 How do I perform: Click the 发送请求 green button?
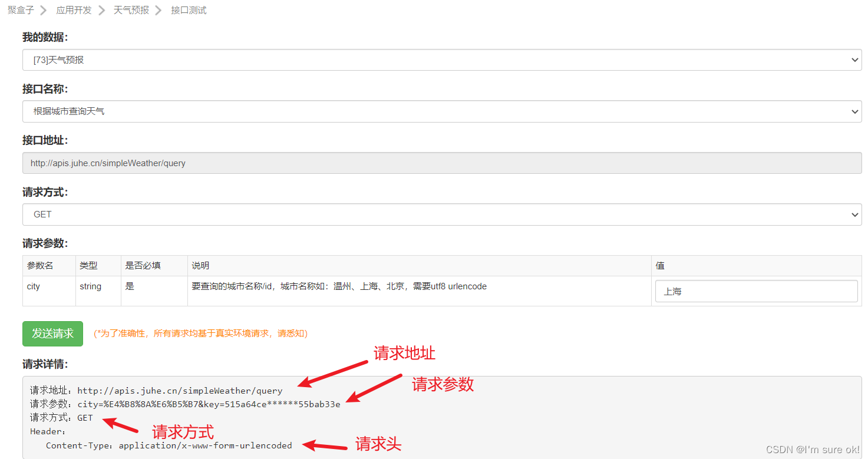point(52,333)
